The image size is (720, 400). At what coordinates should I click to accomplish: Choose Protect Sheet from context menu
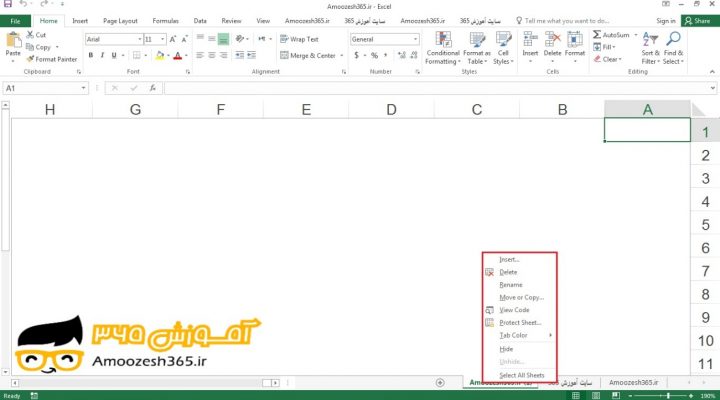[519, 323]
